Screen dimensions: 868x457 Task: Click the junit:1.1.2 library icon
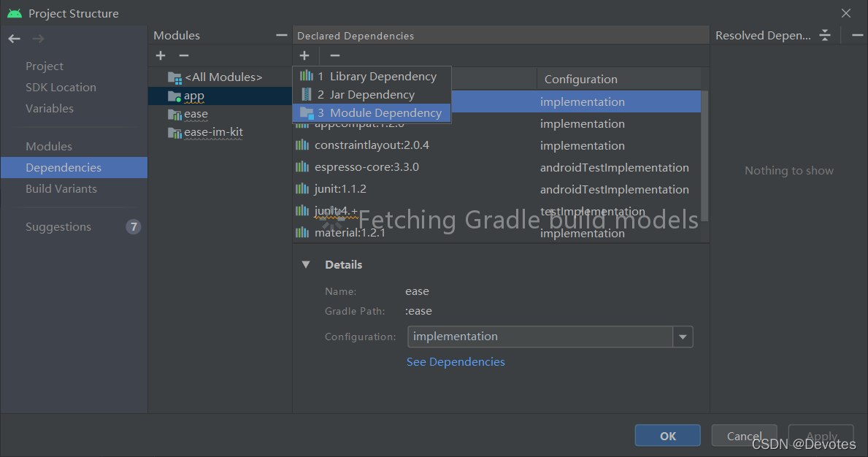[302, 189]
